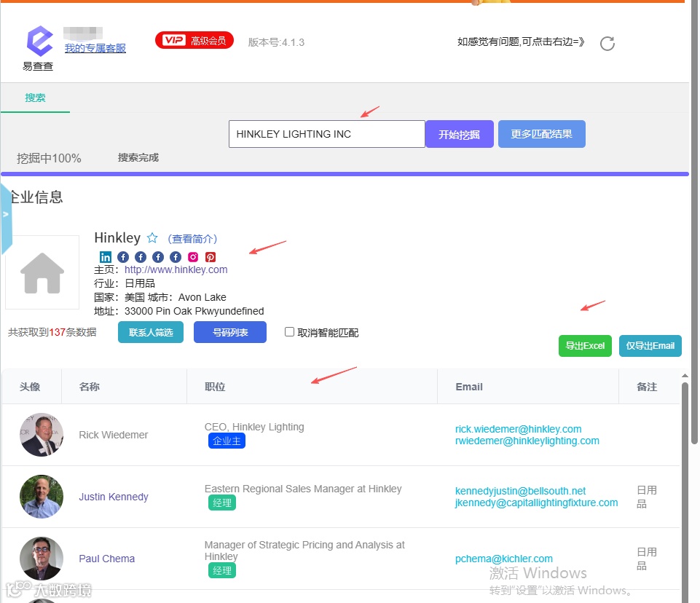Open the 联系人筛选 contact filter

click(x=151, y=332)
